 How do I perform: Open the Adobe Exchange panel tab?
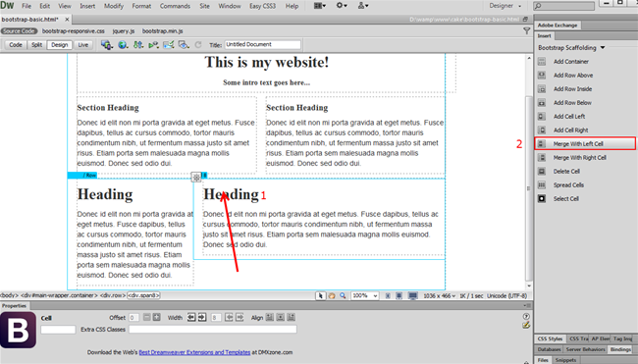tap(558, 26)
